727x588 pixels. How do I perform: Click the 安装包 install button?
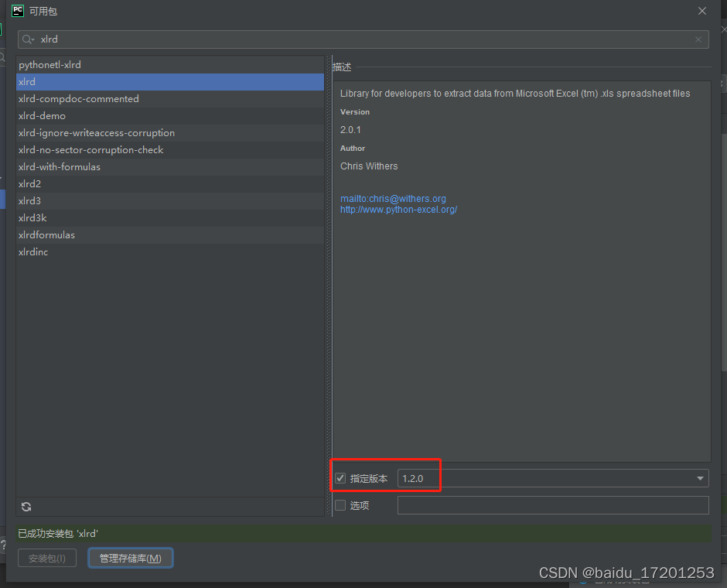(x=46, y=557)
